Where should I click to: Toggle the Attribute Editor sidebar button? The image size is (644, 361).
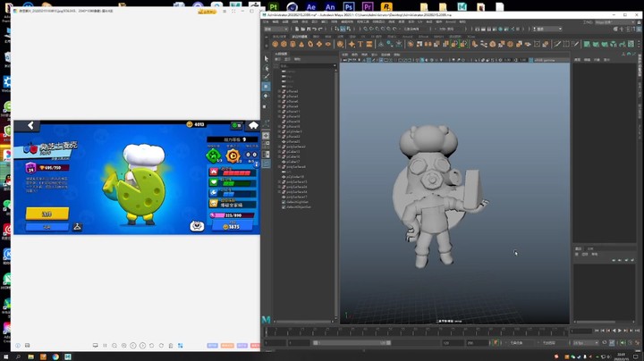pyautogui.click(x=628, y=29)
